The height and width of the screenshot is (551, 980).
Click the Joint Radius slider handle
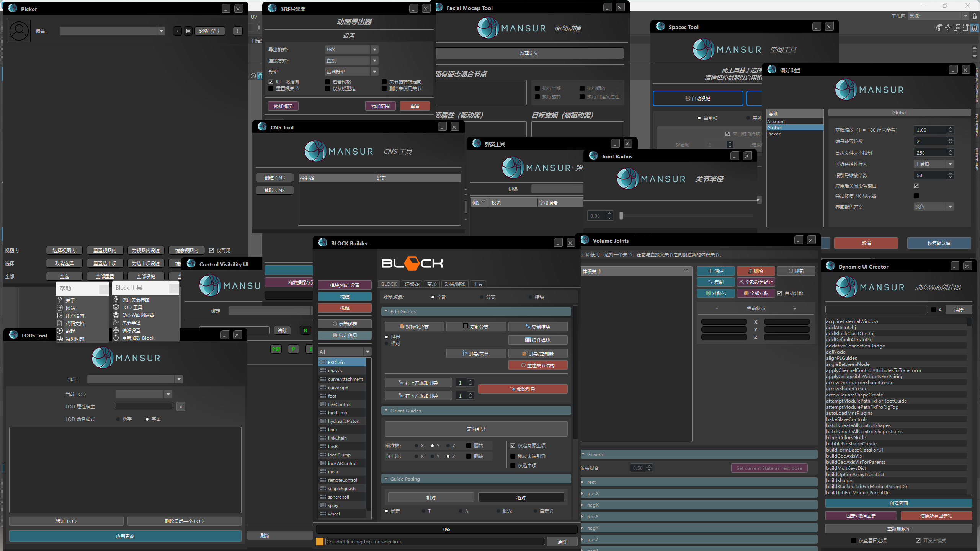click(621, 216)
